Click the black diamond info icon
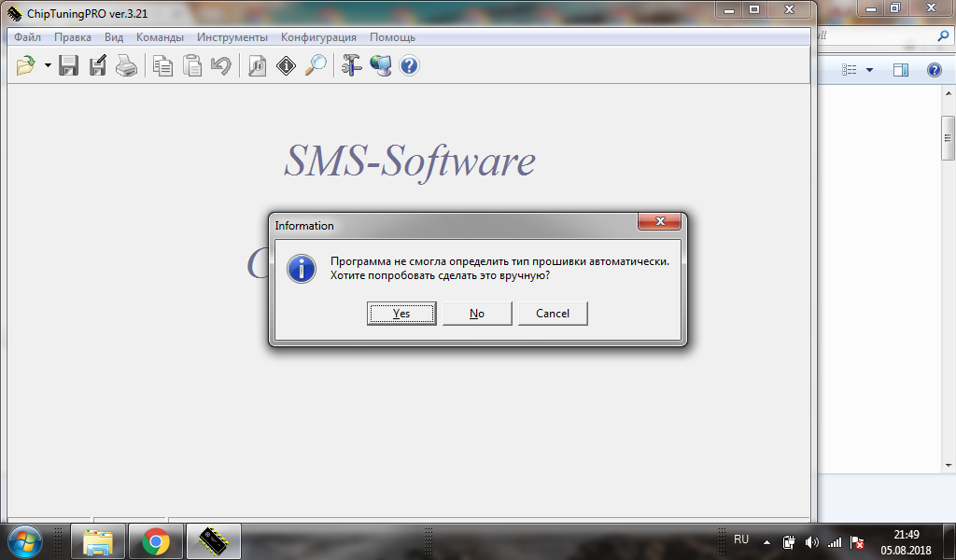The width and height of the screenshot is (956, 560). (x=286, y=66)
